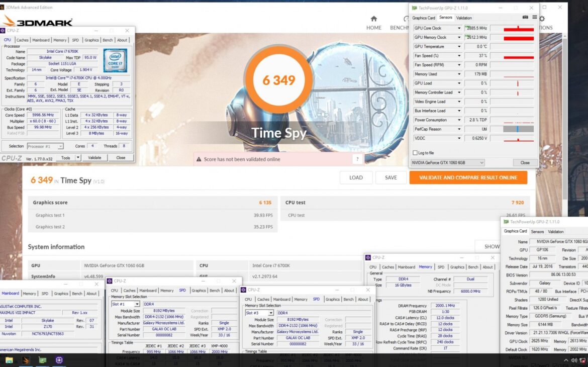Expand the GPU Core Clock sensor dropdown
Viewport: 588px width, 367px height.
[459, 28]
